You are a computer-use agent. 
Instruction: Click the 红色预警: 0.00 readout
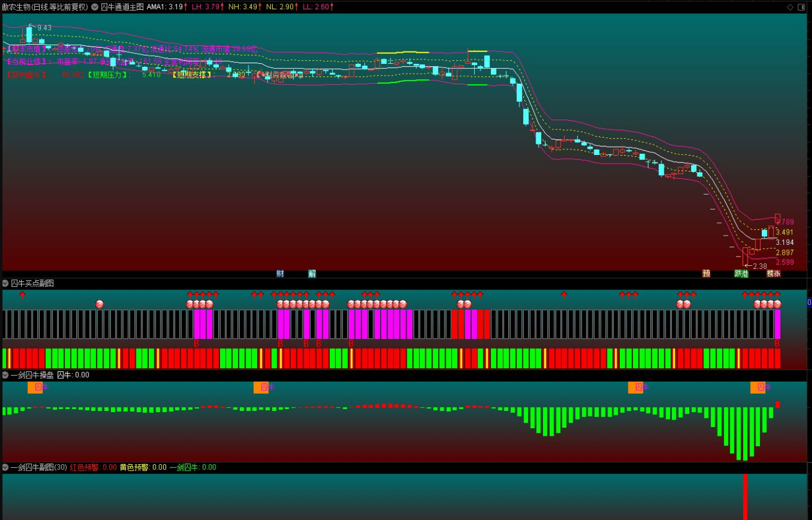pyautogui.click(x=93, y=467)
